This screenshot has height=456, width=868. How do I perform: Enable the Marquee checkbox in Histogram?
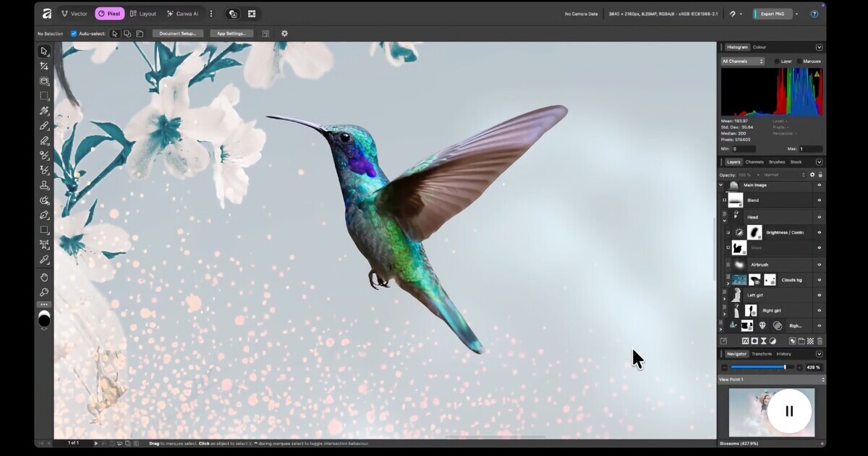[798, 62]
